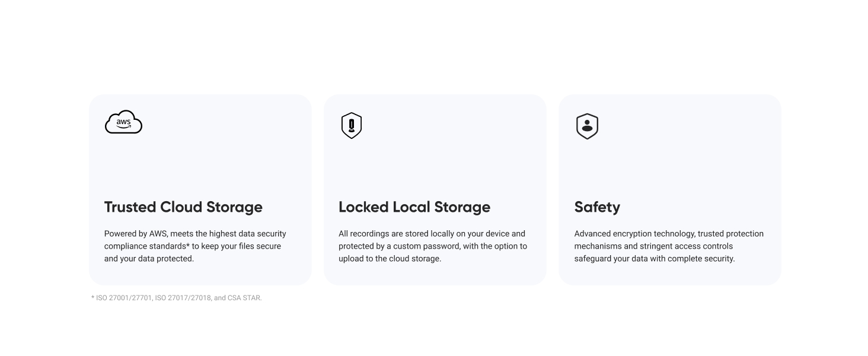The image size is (868, 356).
Task: Click "upload to the cloud storage" text
Action: tap(390, 259)
